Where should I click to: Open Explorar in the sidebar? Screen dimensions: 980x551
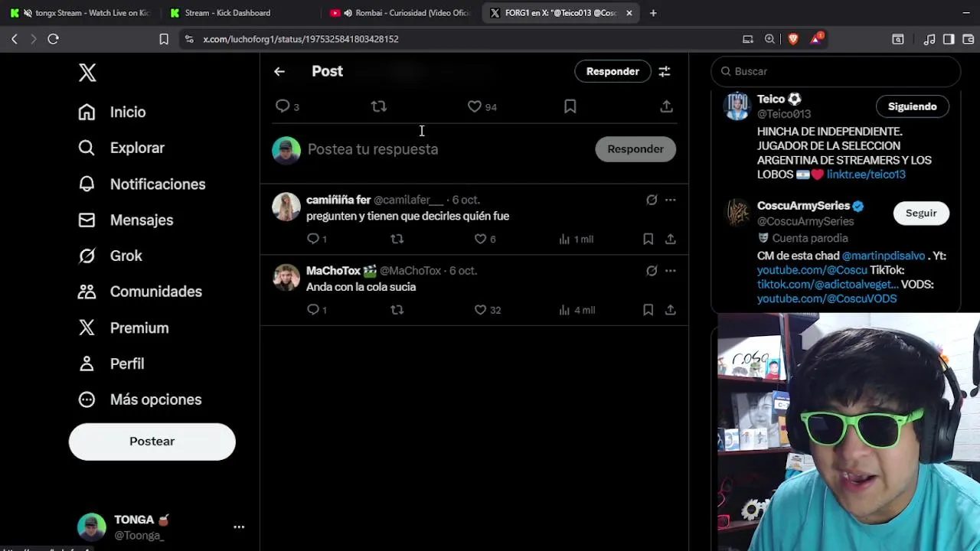(x=121, y=148)
